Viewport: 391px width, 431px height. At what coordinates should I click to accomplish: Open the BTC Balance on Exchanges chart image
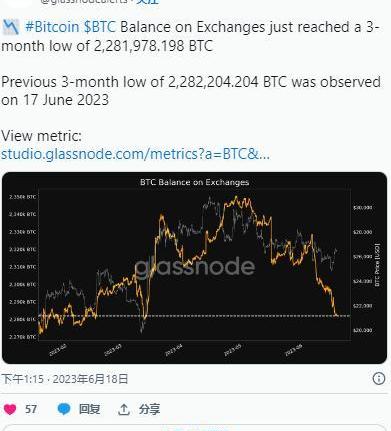[194, 268]
